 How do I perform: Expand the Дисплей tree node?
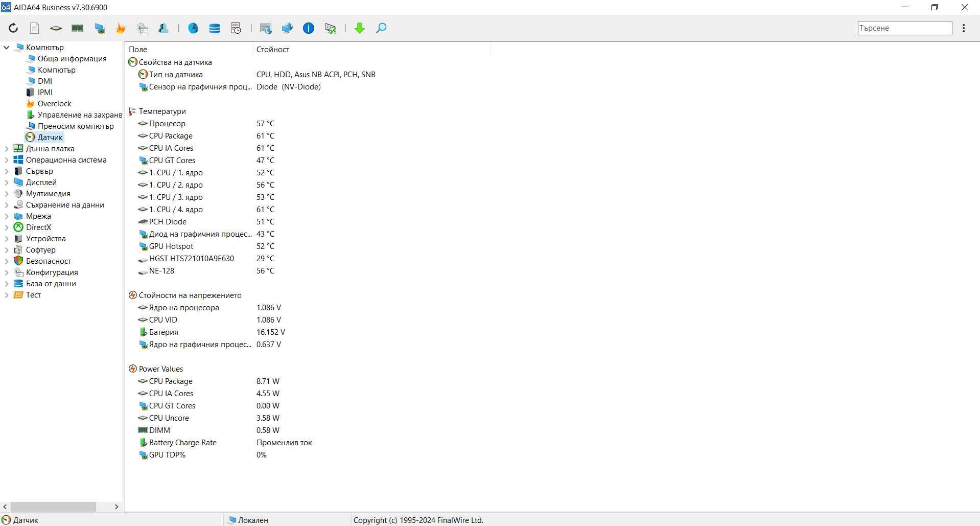(6, 182)
